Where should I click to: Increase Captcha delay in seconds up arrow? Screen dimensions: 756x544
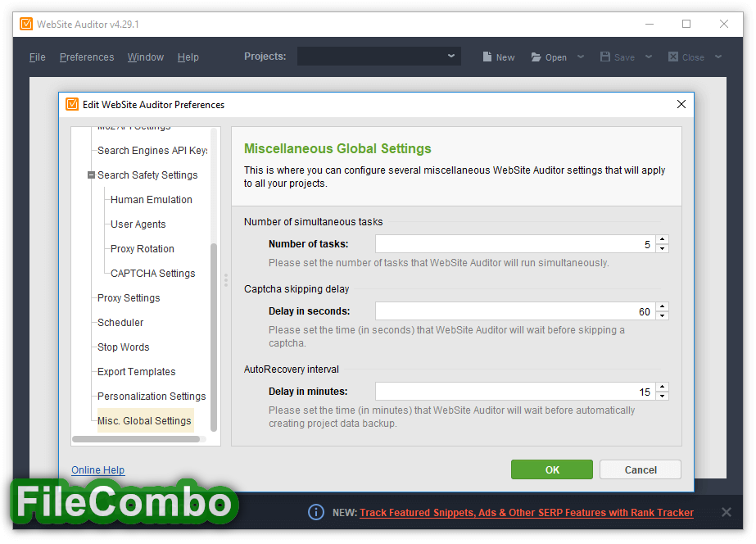tap(663, 306)
